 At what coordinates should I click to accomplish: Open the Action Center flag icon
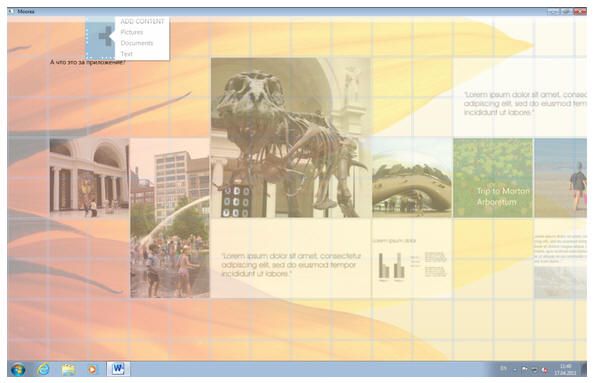(x=525, y=369)
